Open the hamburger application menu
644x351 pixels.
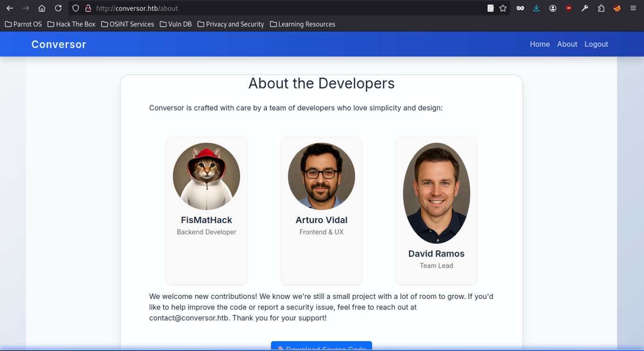coord(633,8)
